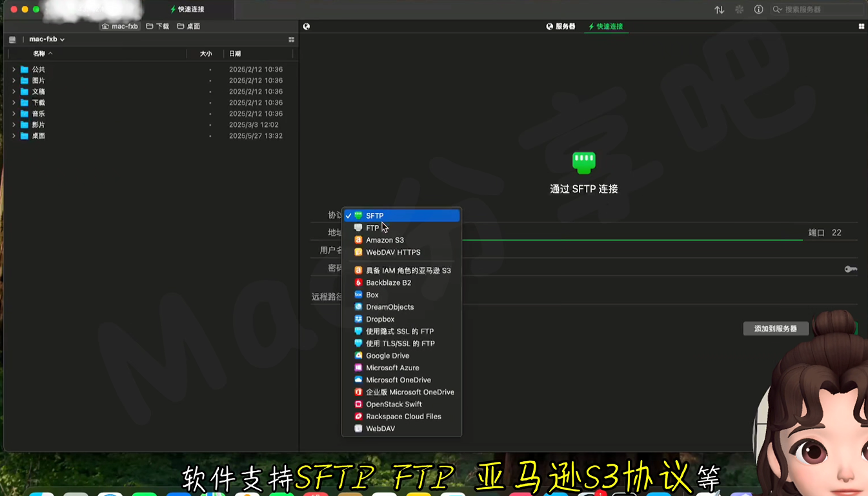Go to mac-fxb home in path bar
The height and width of the screenshot is (496, 868).
coord(120,26)
